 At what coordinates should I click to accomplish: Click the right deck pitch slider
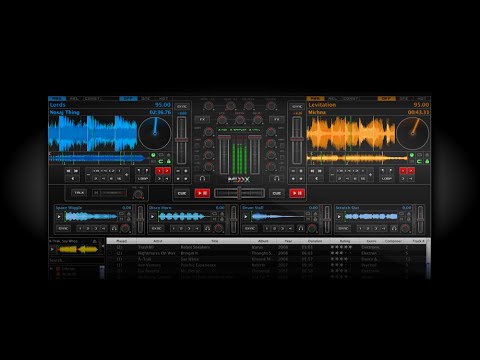[x=297, y=140]
